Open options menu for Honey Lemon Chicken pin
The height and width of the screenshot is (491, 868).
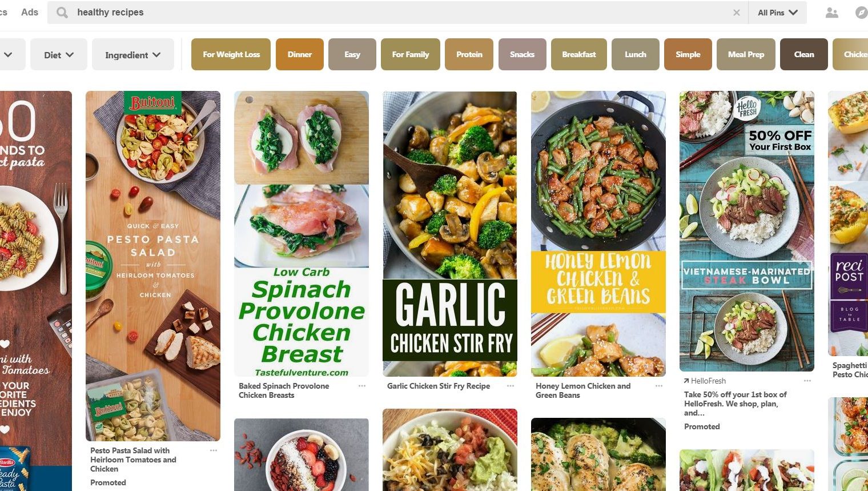[x=659, y=386]
